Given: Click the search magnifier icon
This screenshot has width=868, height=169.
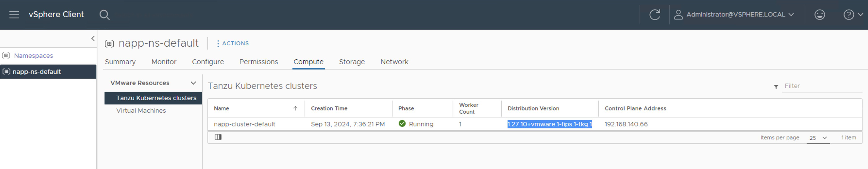Looking at the screenshot, I should (104, 15).
